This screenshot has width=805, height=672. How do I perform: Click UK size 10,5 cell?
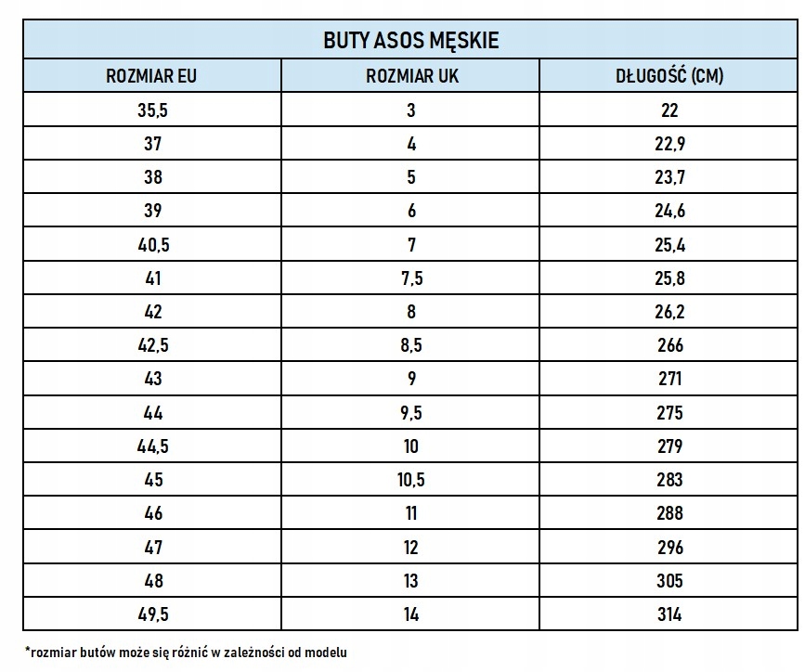coord(410,480)
